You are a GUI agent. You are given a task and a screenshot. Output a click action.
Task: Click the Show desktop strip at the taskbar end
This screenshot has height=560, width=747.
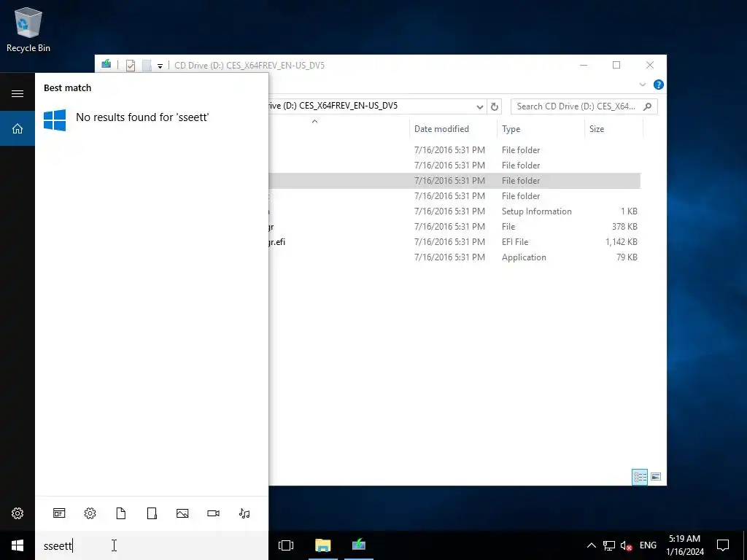pos(745,545)
